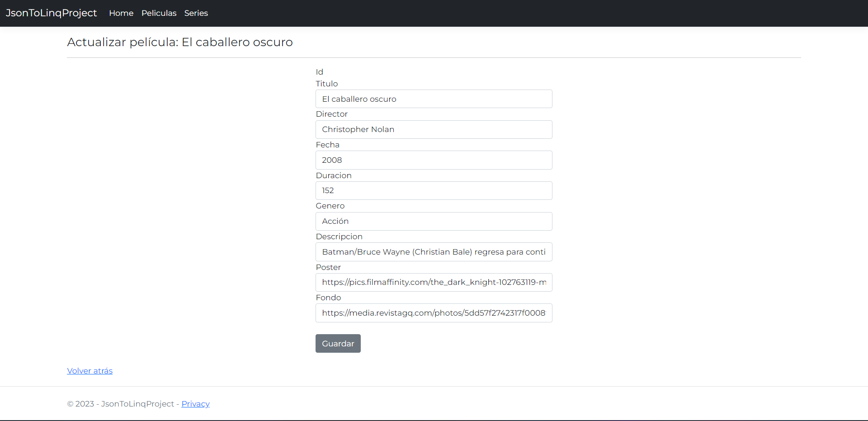Focus the Fecha input with value 2008
The height and width of the screenshot is (421, 868).
[x=433, y=160]
